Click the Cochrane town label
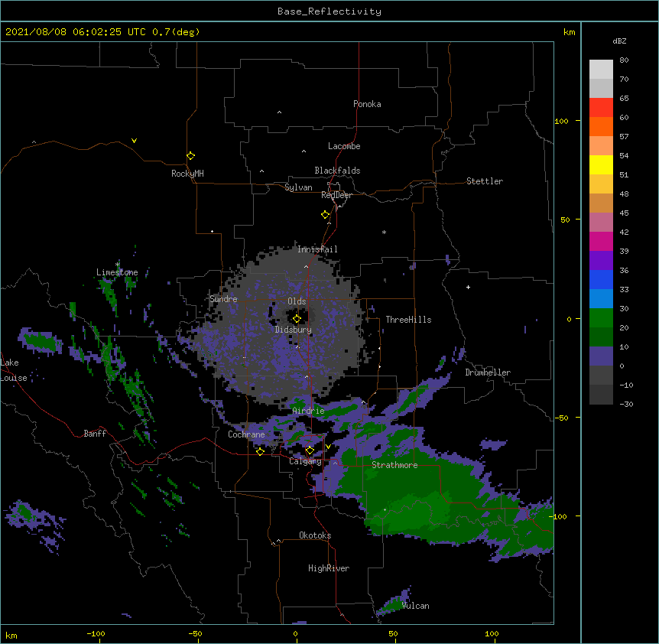This screenshot has width=659, height=644. point(246,434)
